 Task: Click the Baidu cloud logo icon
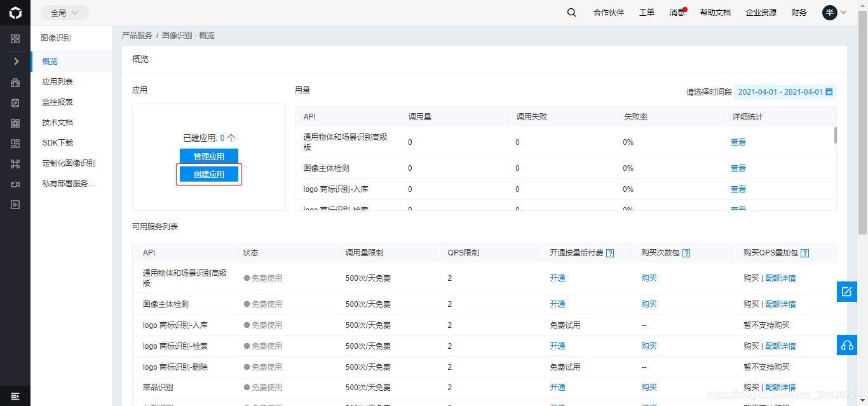pyautogui.click(x=15, y=13)
